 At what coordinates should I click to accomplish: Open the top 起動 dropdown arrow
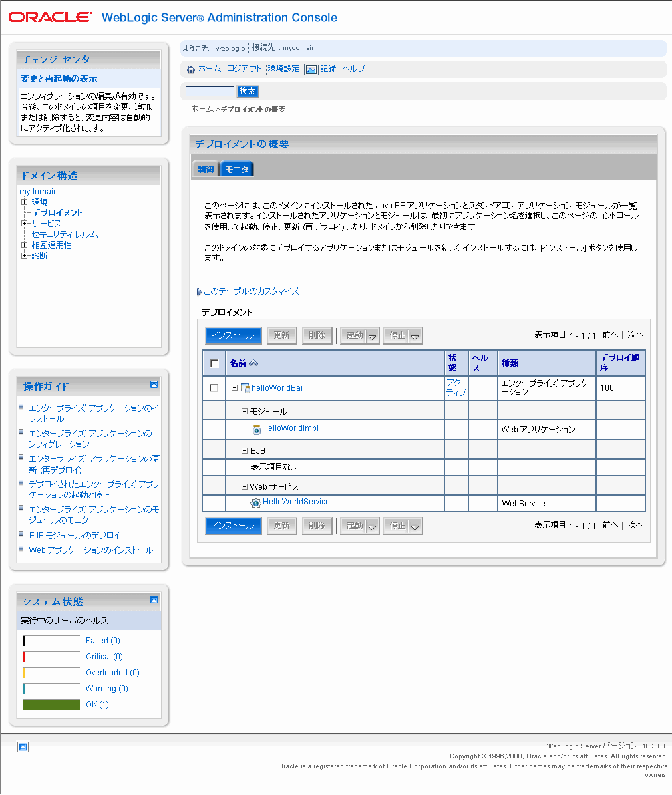[x=373, y=335]
